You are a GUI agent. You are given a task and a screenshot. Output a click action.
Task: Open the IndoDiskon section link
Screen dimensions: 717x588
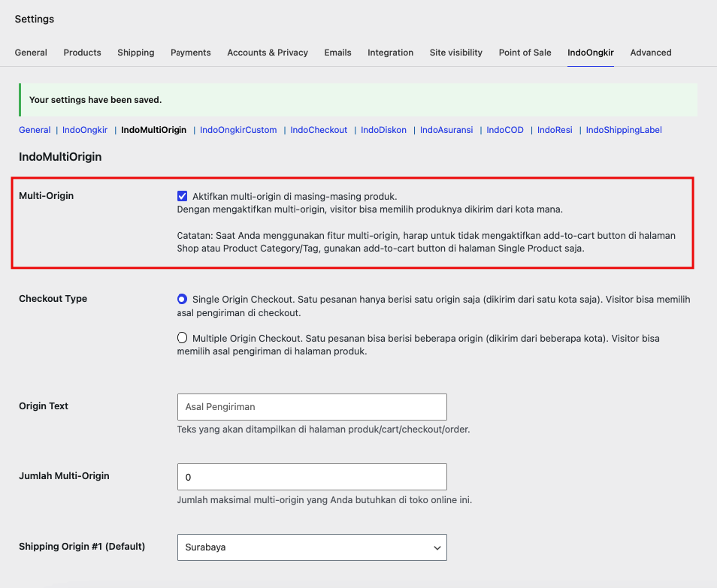click(383, 130)
